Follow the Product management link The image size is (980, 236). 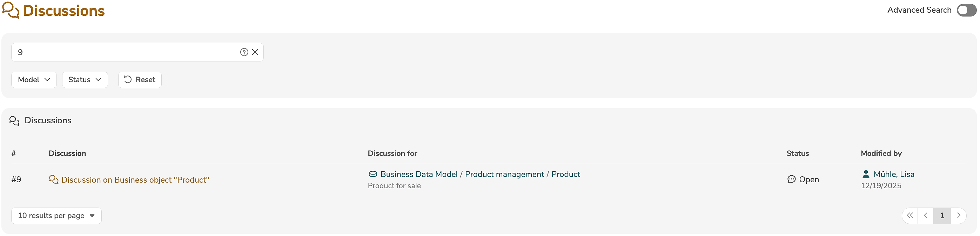504,174
